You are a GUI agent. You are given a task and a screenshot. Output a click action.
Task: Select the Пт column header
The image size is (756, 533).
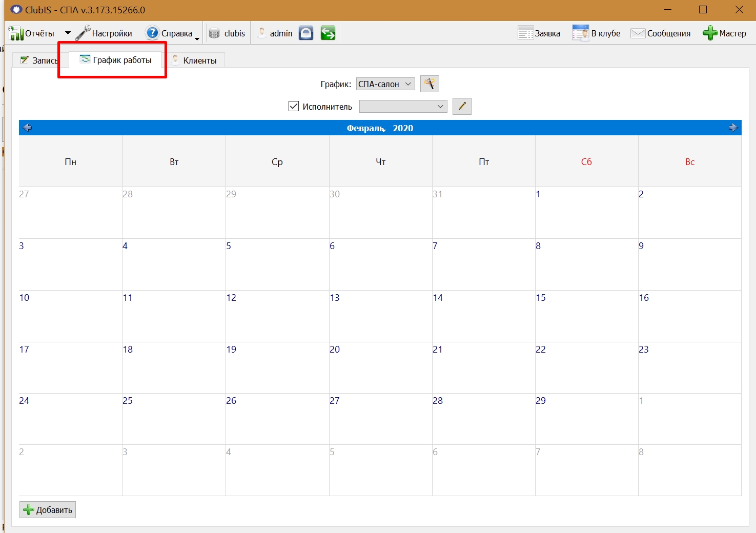tap(484, 161)
